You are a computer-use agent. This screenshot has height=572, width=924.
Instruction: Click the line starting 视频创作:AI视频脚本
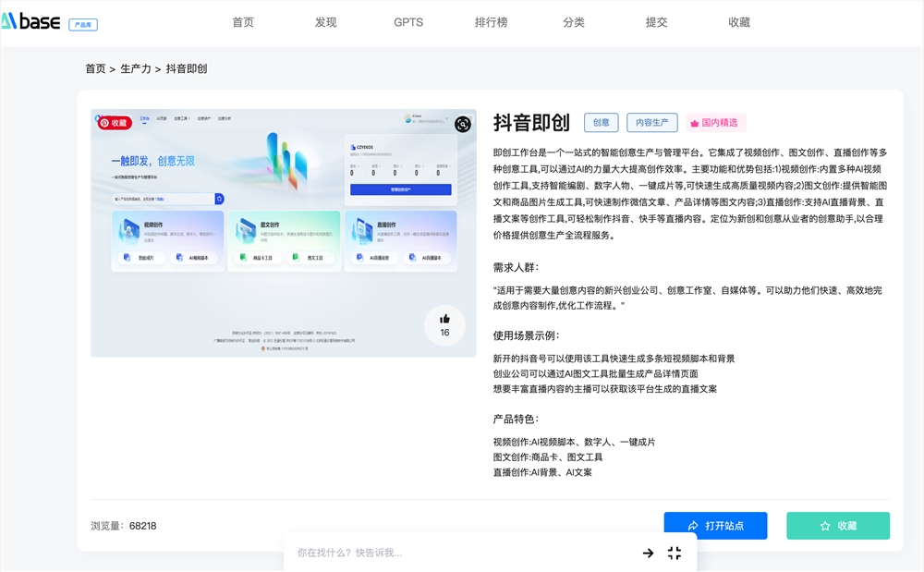(574, 442)
